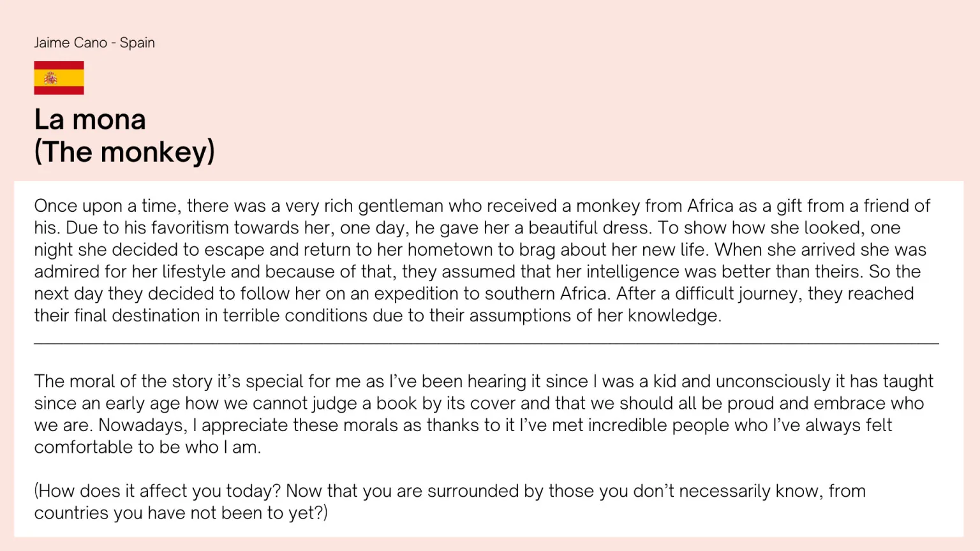980x551 pixels.
Task: Click the subtitle (The monkey)
Action: (124, 152)
